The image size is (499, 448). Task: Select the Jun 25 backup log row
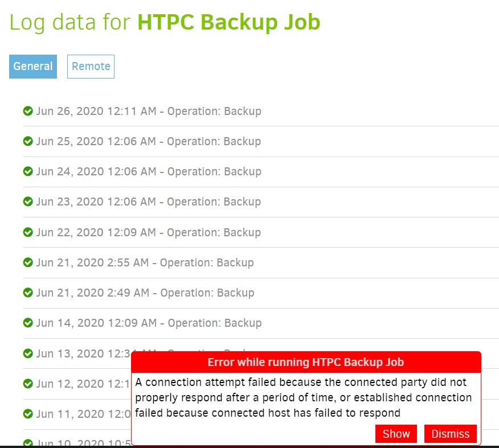[x=148, y=141]
